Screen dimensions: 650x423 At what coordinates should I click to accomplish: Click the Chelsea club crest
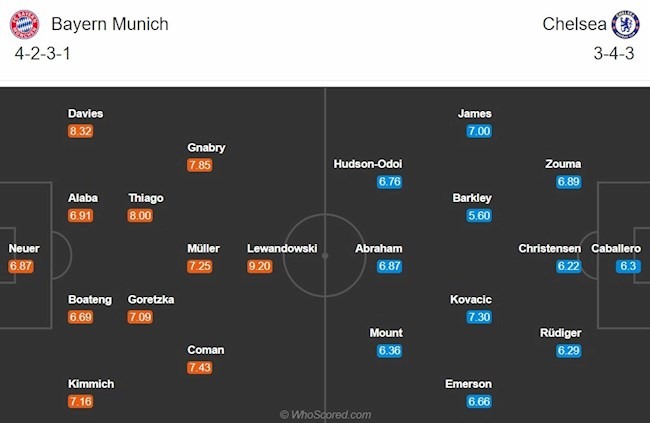coord(626,24)
